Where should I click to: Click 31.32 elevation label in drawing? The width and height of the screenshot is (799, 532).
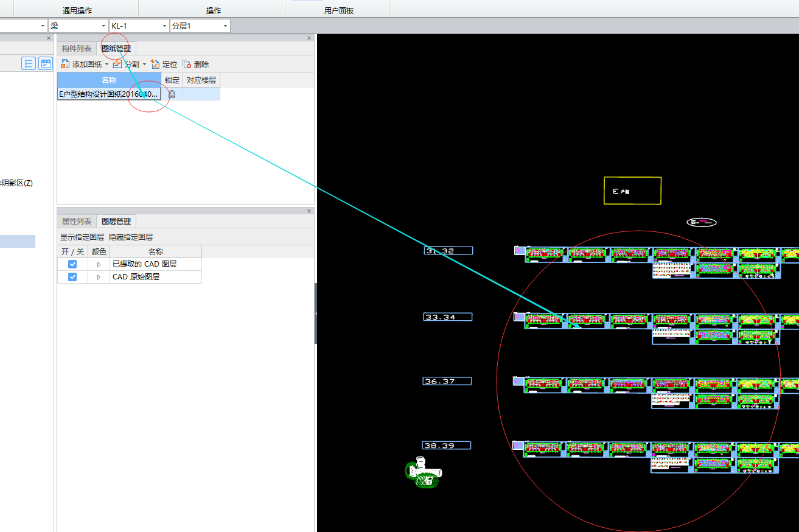click(x=448, y=251)
